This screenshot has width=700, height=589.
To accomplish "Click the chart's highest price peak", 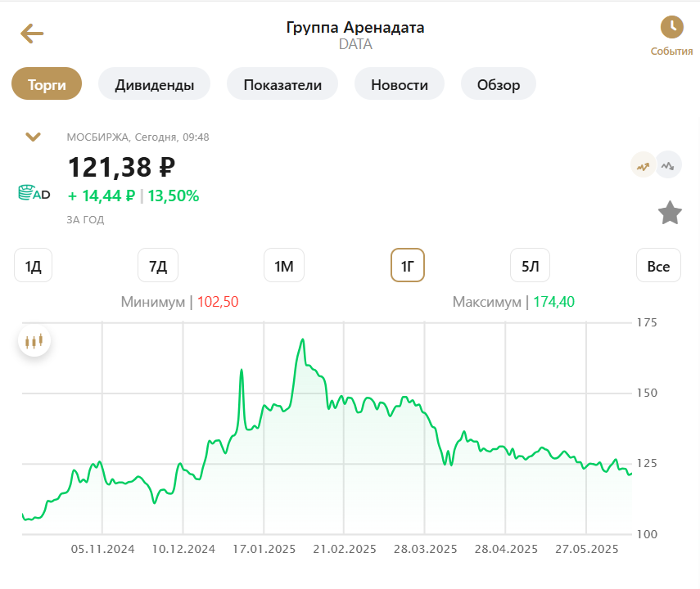I will pos(303,339).
